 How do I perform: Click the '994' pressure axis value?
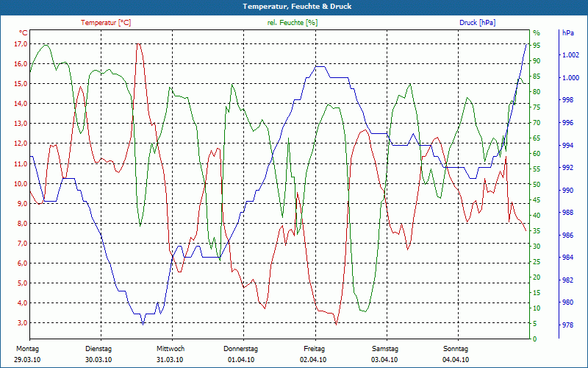click(567, 145)
